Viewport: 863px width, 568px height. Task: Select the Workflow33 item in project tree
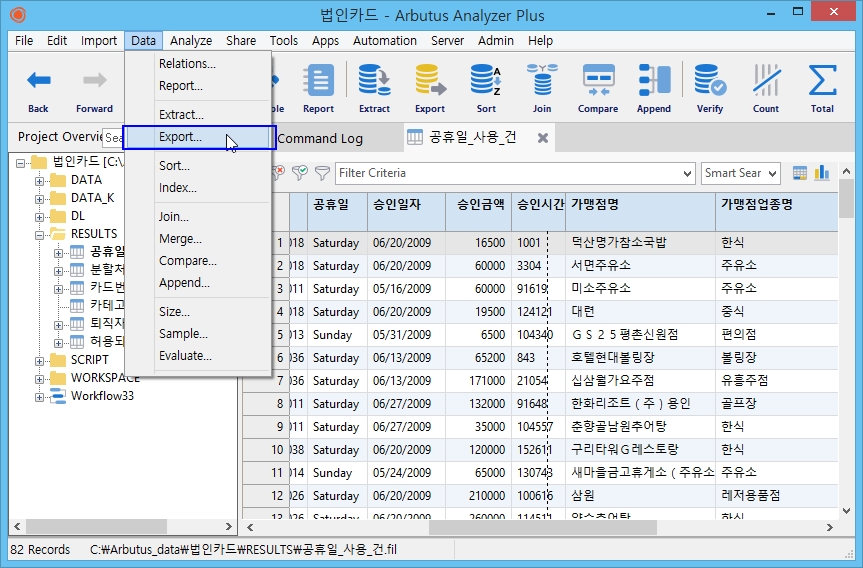pos(102,396)
